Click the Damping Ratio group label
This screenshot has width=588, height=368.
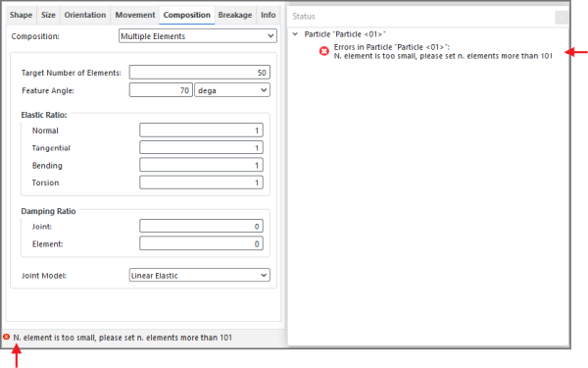(48, 211)
